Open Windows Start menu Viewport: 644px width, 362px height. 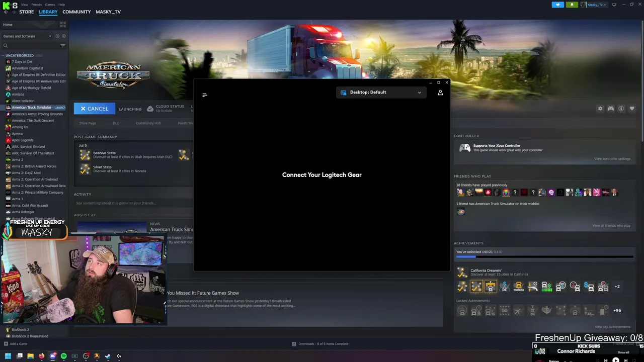8,356
